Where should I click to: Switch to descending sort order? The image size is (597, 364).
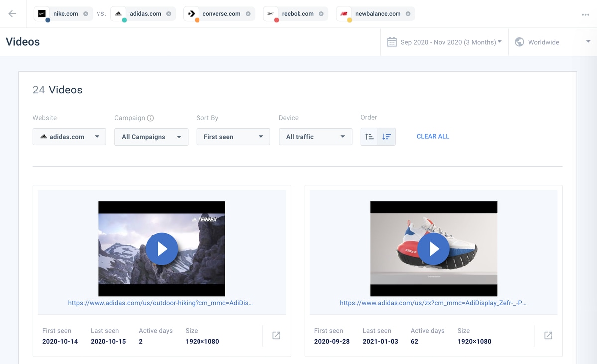387,137
